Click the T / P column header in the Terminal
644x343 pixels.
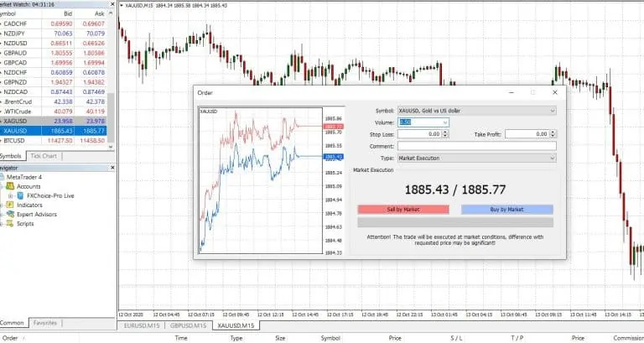click(x=517, y=338)
